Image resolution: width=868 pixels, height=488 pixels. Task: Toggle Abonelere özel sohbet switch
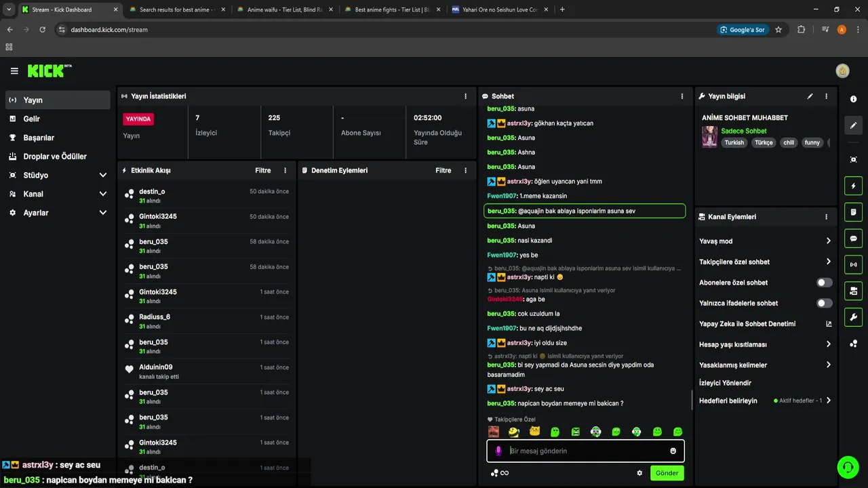[824, 283]
